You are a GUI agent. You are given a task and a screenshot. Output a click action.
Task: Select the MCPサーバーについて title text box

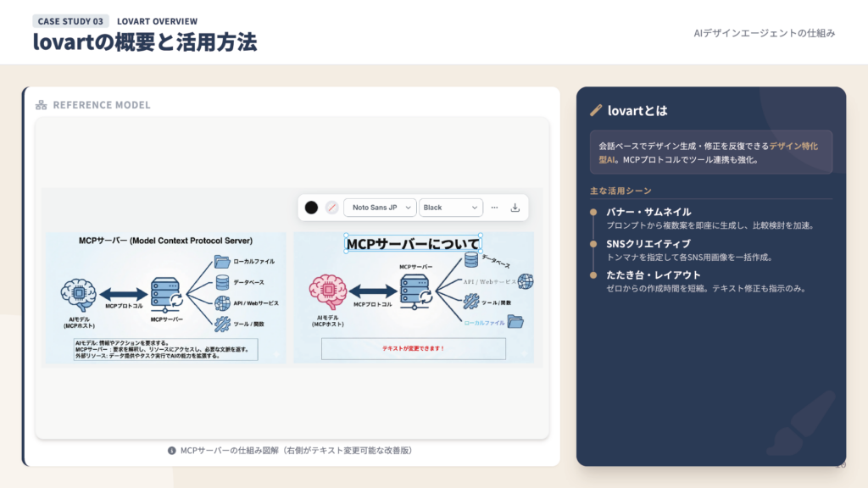pyautogui.click(x=413, y=243)
